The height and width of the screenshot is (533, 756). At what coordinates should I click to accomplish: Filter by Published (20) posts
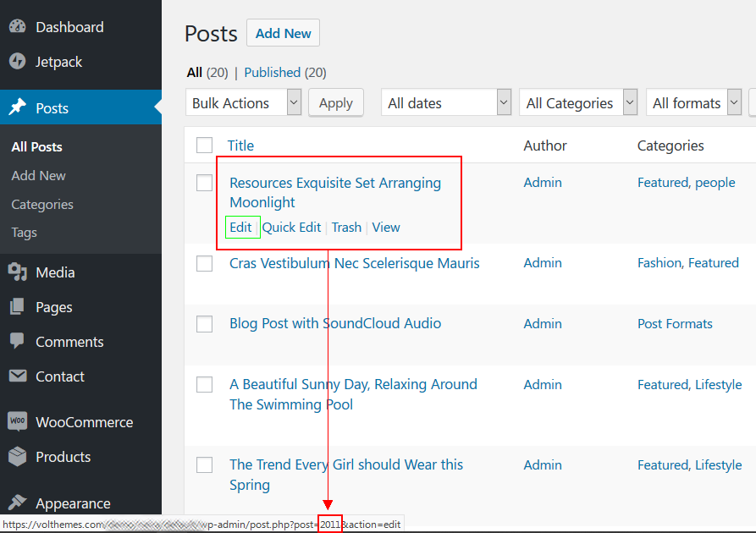285,72
